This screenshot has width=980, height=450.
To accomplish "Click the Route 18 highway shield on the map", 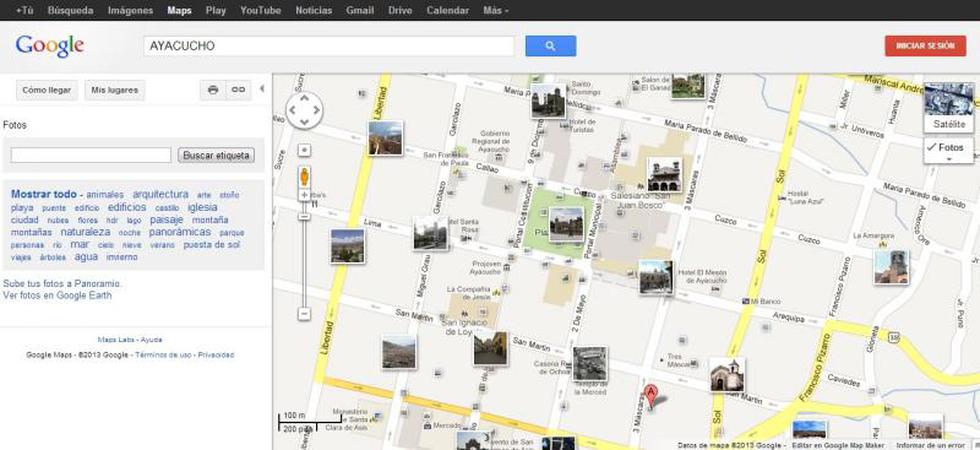I will click(x=896, y=338).
